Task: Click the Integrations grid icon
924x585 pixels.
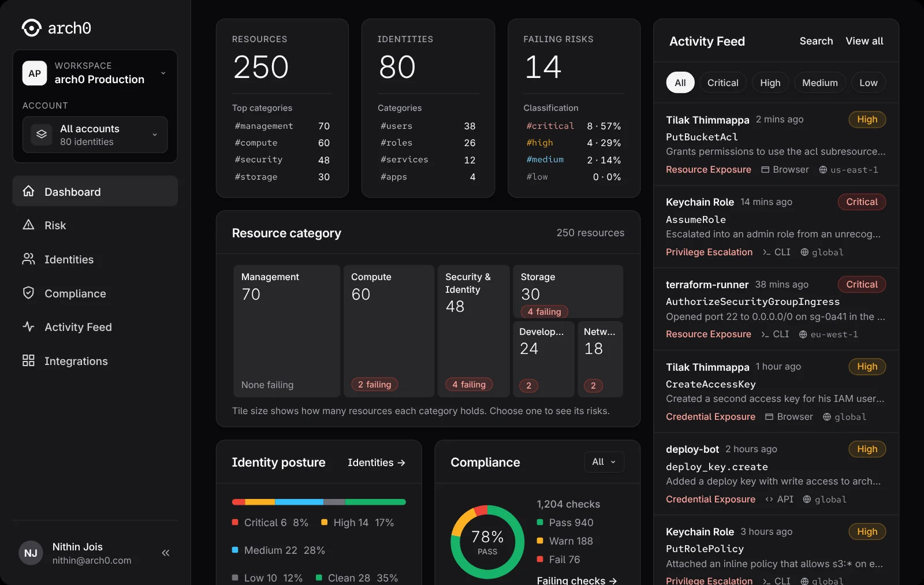Action: tap(28, 360)
